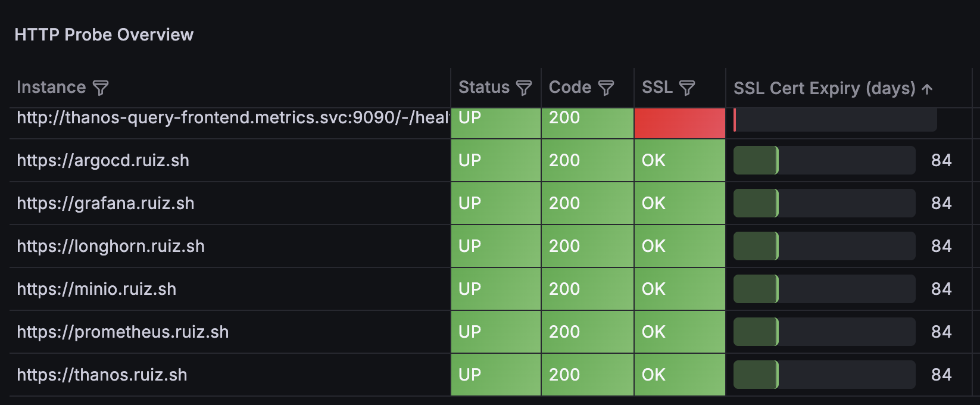Click the 200 code cell for longhorn.ruiz.sh
Viewport: 980px width, 405px height.
pyautogui.click(x=586, y=246)
